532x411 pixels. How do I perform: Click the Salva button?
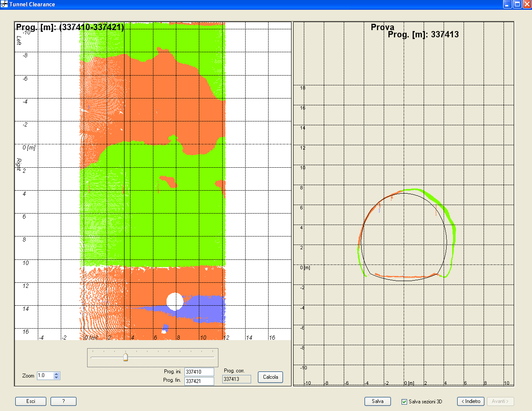pos(377,401)
